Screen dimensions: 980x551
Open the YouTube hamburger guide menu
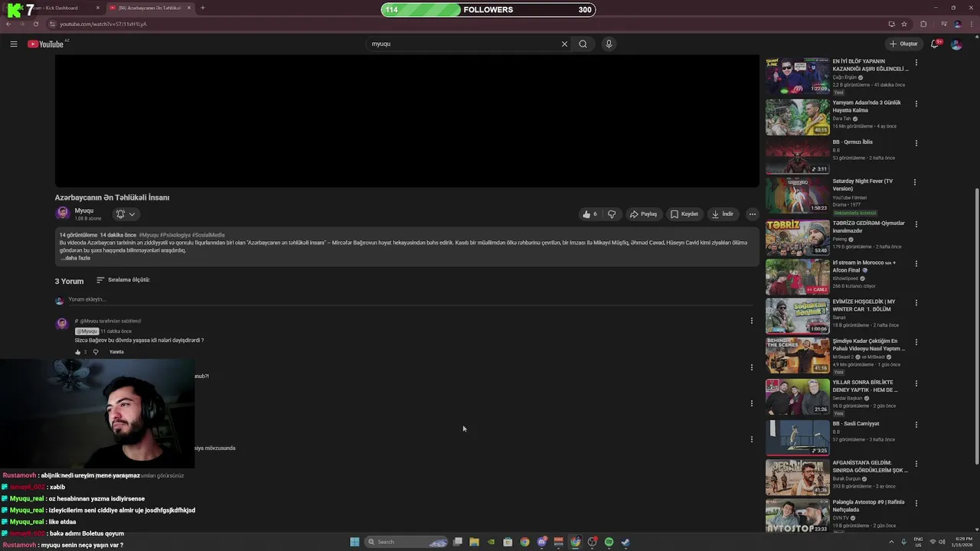pos(13,44)
